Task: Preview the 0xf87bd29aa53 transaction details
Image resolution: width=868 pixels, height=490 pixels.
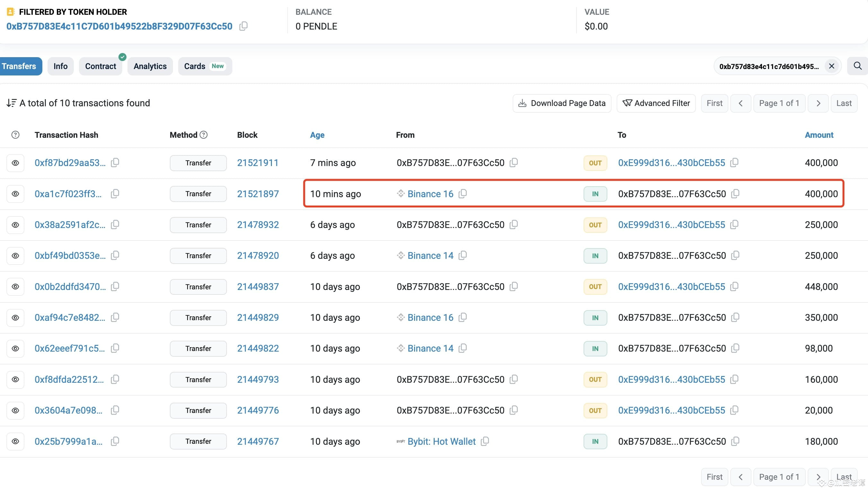Action: tap(15, 163)
